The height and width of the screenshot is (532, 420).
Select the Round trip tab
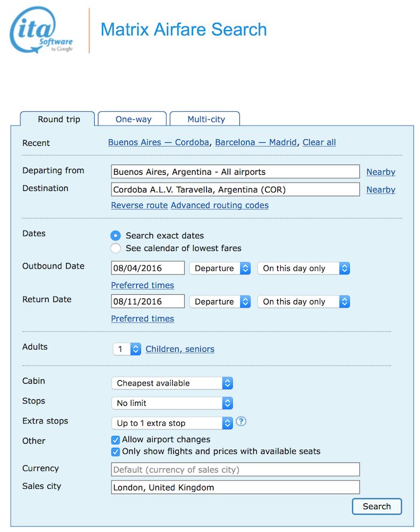(x=59, y=119)
